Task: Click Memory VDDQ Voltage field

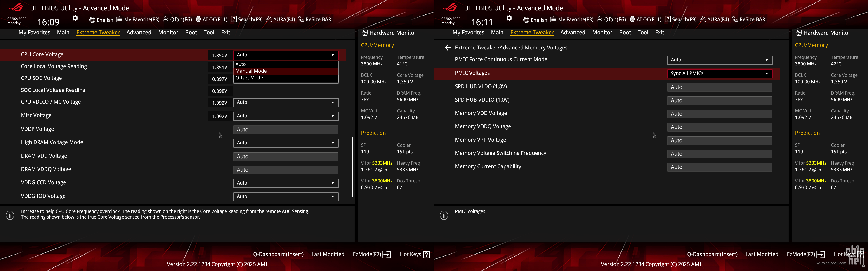Action: click(x=720, y=127)
